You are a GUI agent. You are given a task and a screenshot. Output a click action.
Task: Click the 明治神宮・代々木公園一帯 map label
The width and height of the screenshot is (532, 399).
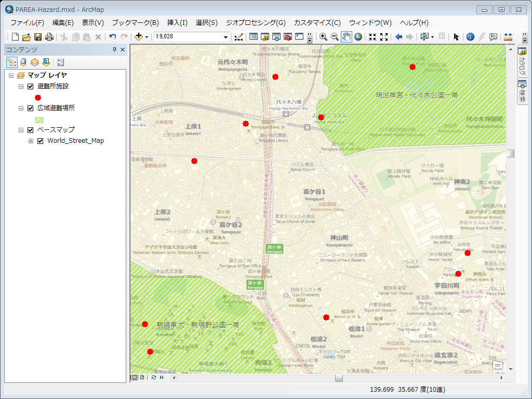(417, 96)
